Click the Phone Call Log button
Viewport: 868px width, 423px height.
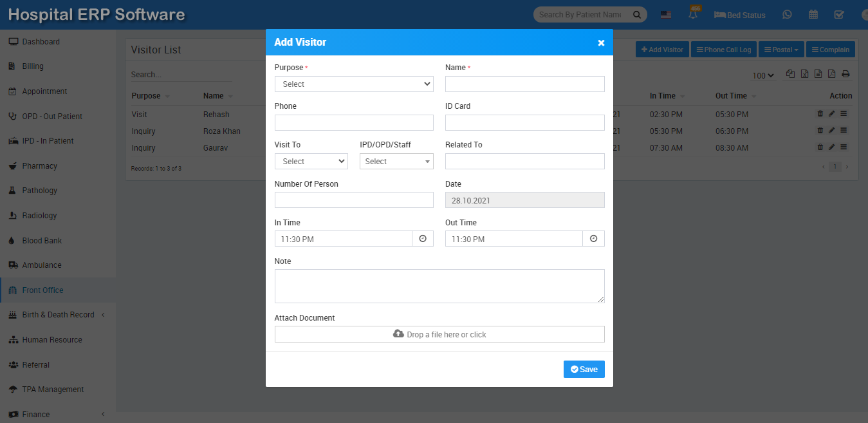723,50
